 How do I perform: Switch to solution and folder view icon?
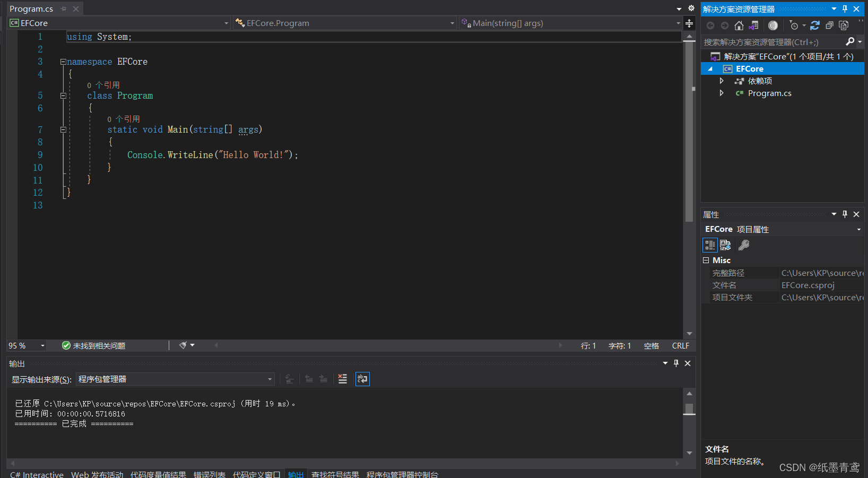point(753,25)
